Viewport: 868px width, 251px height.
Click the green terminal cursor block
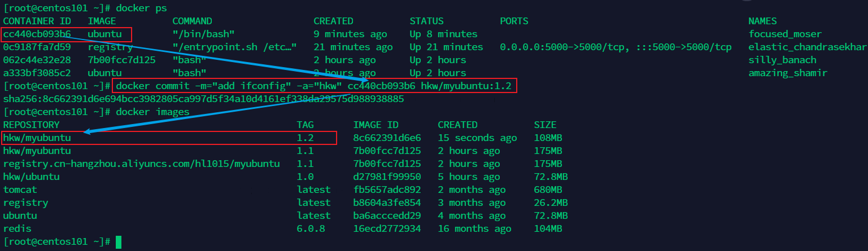(x=119, y=242)
